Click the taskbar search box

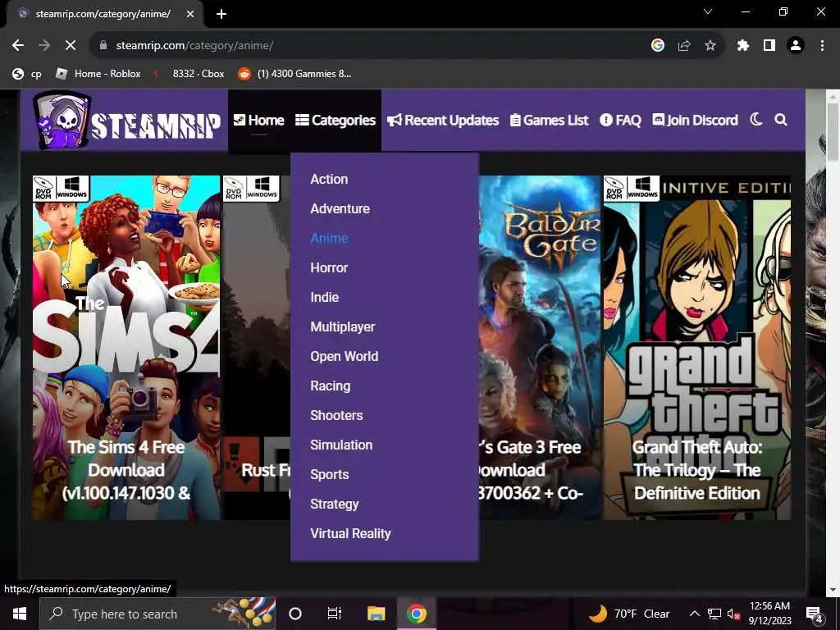click(157, 614)
